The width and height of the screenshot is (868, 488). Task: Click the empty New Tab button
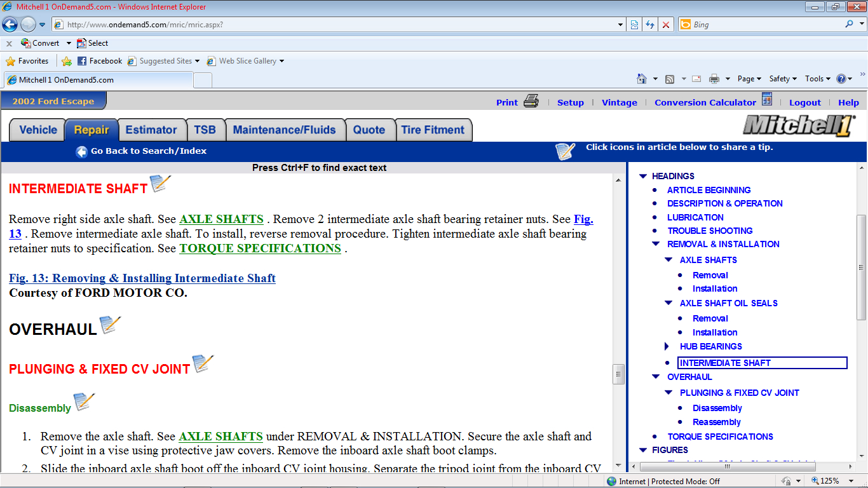click(x=203, y=80)
